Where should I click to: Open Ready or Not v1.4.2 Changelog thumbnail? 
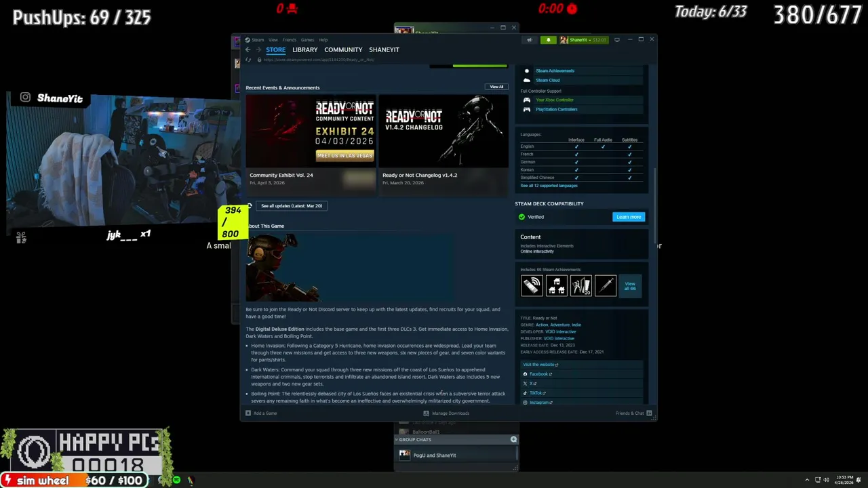tap(443, 131)
